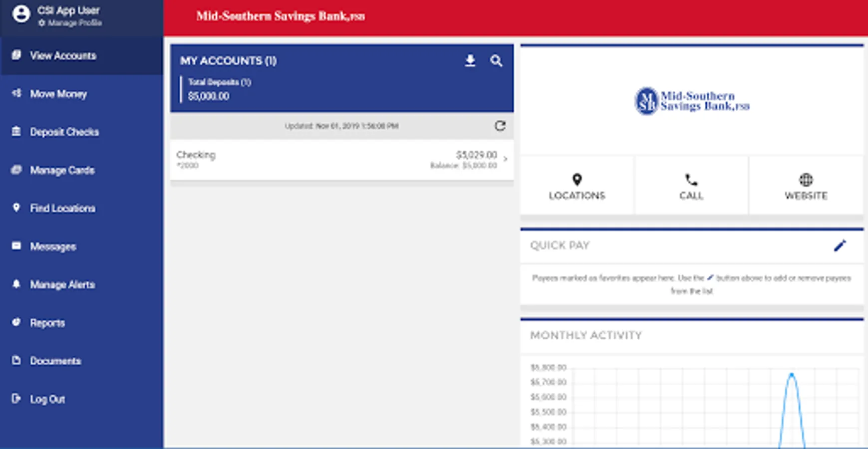Click the Call phone icon

pyautogui.click(x=691, y=180)
